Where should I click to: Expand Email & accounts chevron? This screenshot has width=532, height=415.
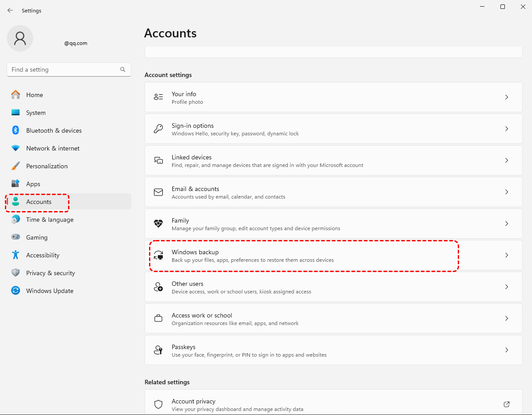pos(507,192)
